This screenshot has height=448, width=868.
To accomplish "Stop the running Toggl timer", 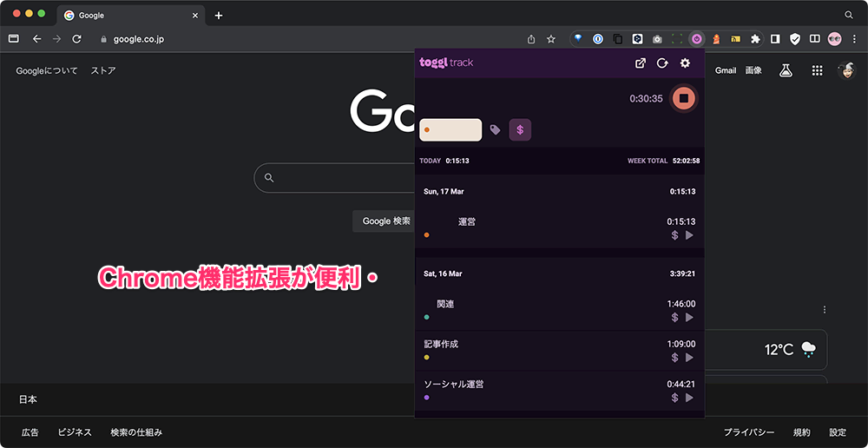I will point(684,98).
